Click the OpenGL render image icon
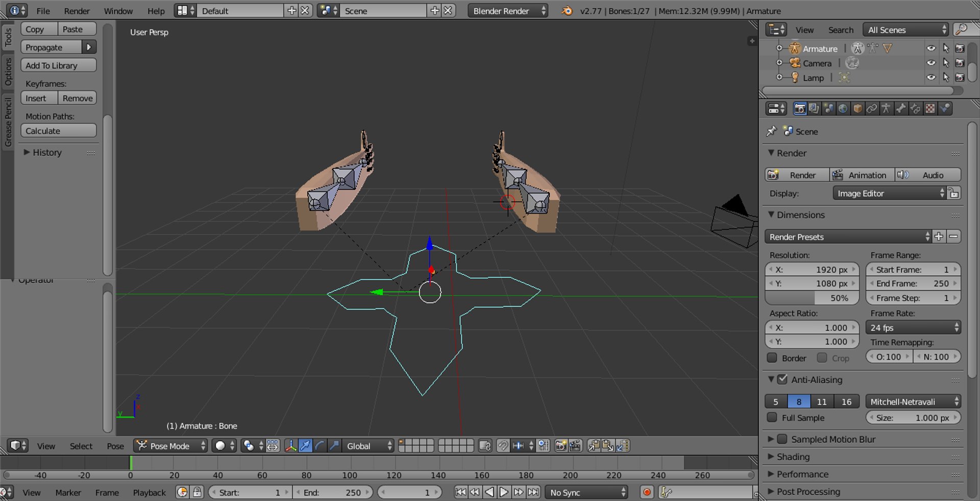 [560, 446]
